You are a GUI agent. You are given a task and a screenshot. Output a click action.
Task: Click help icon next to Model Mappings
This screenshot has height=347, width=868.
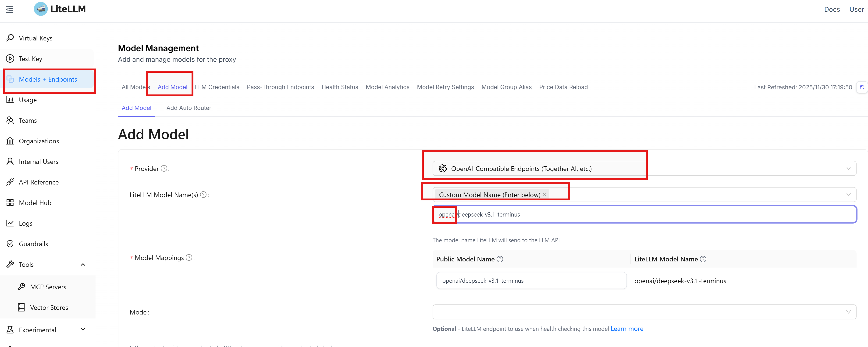pos(189,258)
